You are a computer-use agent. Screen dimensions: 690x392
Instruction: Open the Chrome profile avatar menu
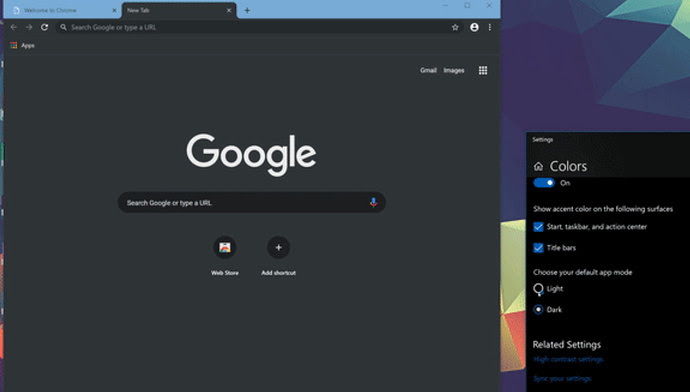point(474,27)
